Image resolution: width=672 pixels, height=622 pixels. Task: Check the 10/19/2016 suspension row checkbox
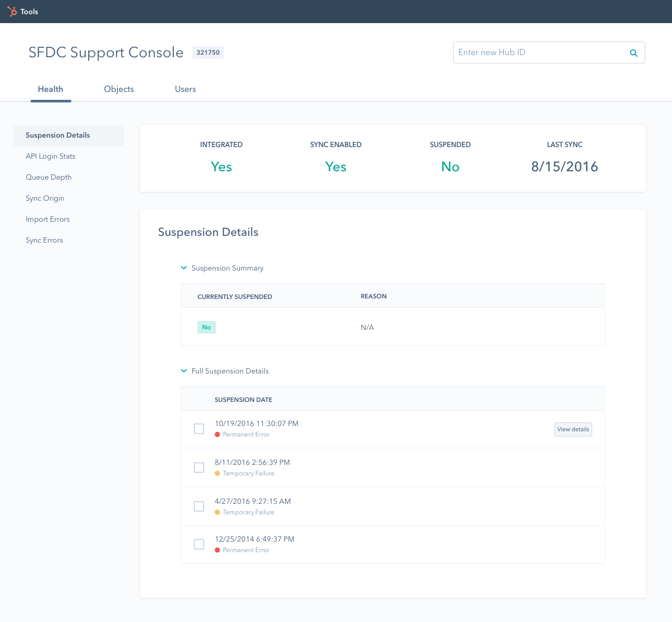pyautogui.click(x=199, y=429)
